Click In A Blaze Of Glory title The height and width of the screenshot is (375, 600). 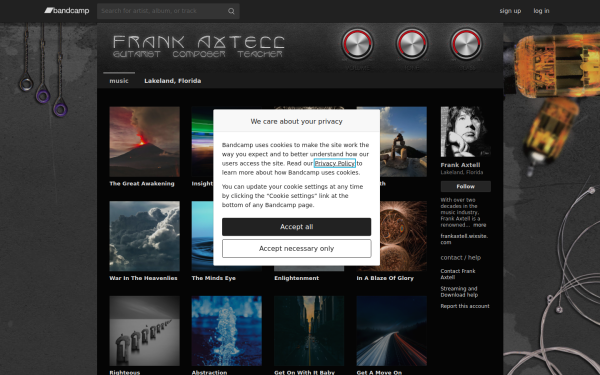(385, 278)
